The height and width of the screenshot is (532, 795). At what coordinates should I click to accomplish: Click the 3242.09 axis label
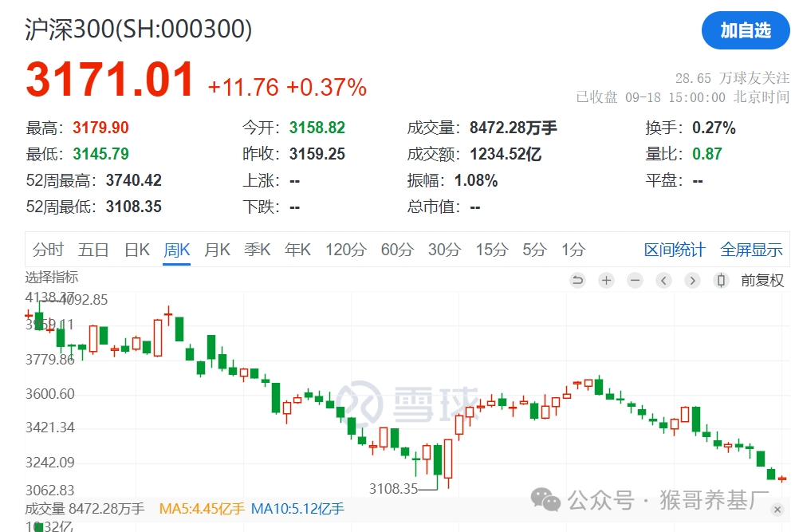pyautogui.click(x=49, y=463)
